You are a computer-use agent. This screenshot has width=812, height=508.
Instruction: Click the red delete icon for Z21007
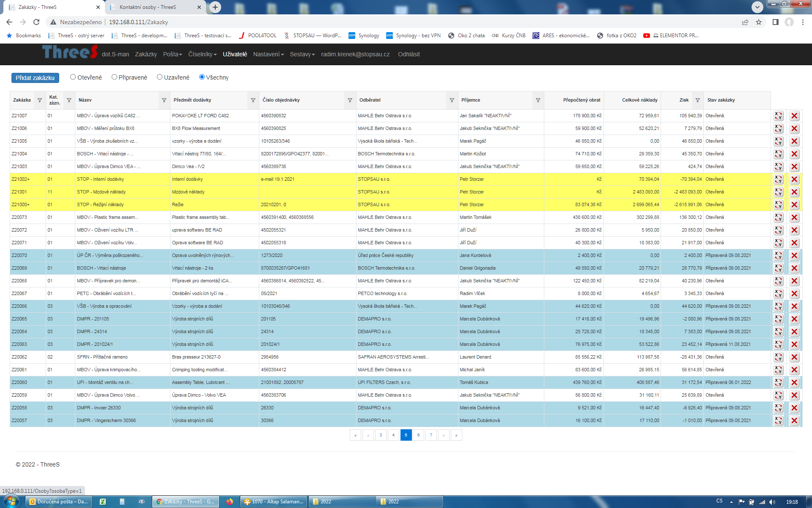(794, 116)
